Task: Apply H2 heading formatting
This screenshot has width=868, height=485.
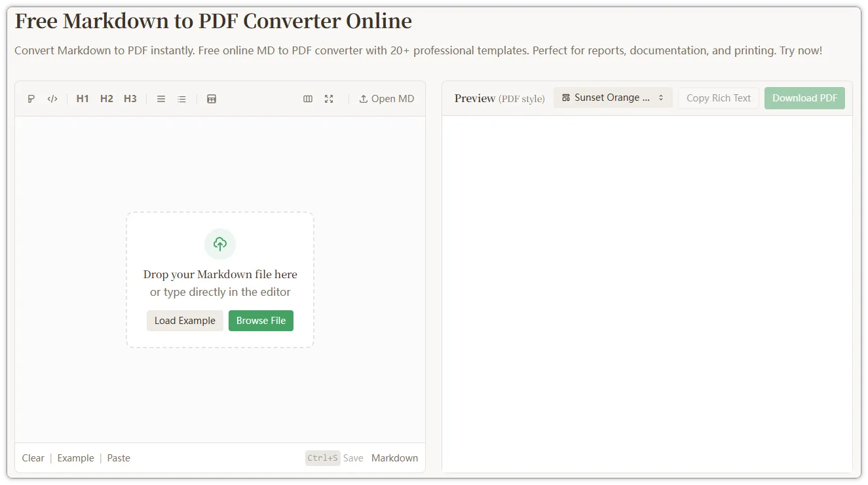Action: click(106, 98)
